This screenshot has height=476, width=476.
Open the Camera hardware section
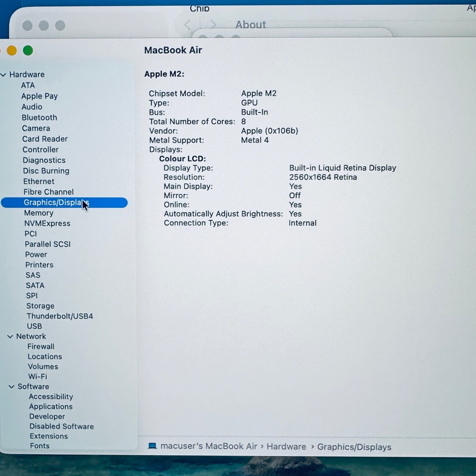pyautogui.click(x=36, y=128)
